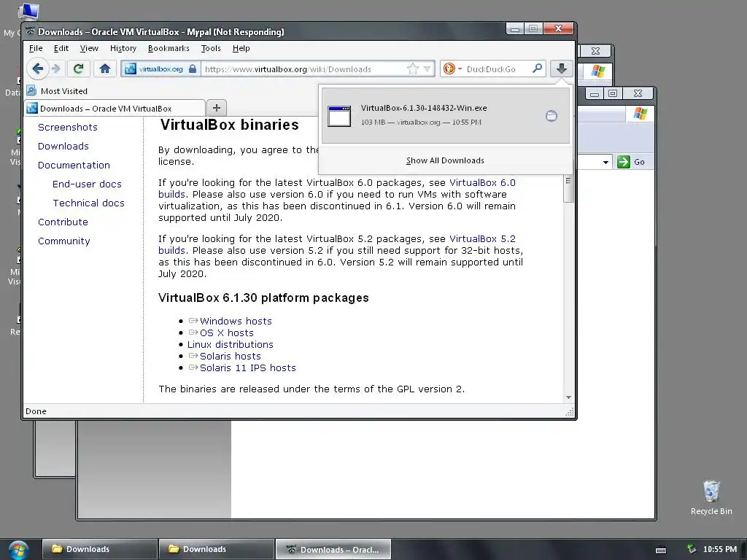
Task: Open the Tools menu
Action: [211, 48]
